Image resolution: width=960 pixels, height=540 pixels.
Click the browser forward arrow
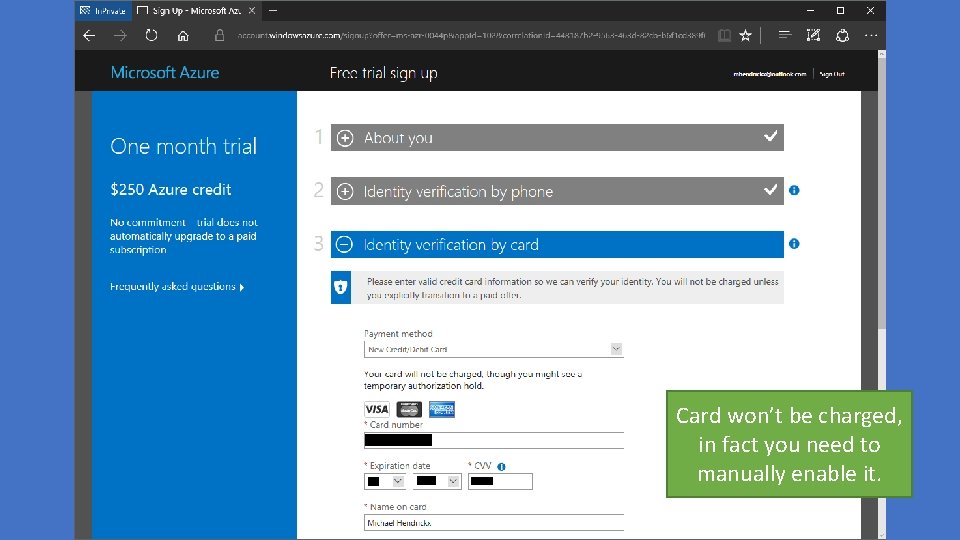[120, 36]
